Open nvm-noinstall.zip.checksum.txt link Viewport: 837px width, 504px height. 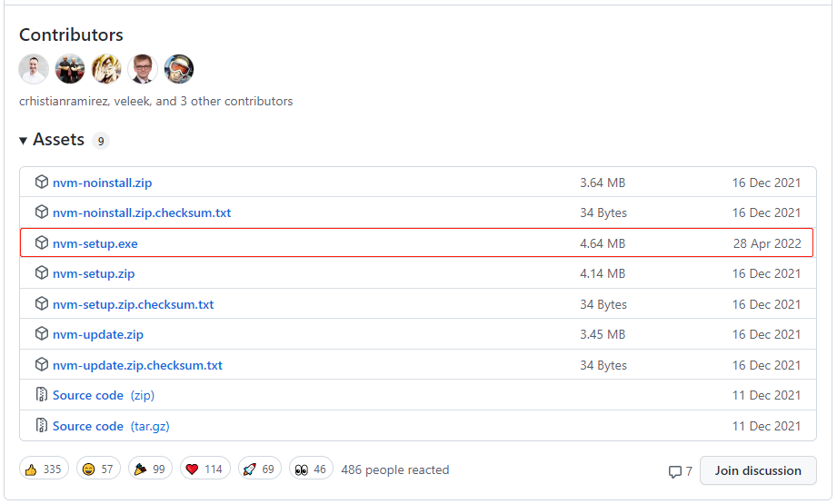[x=142, y=212]
